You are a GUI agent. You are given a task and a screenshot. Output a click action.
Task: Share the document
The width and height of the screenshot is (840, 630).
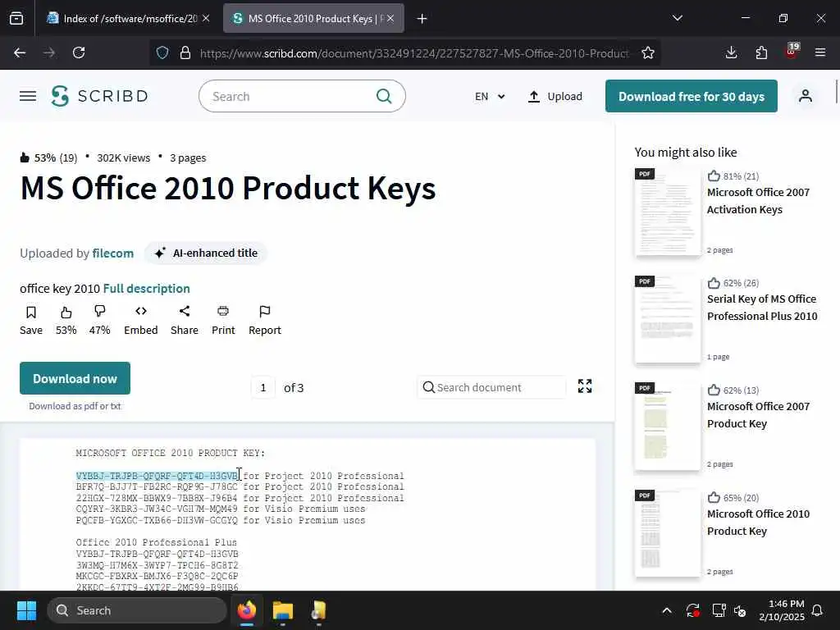tap(185, 321)
